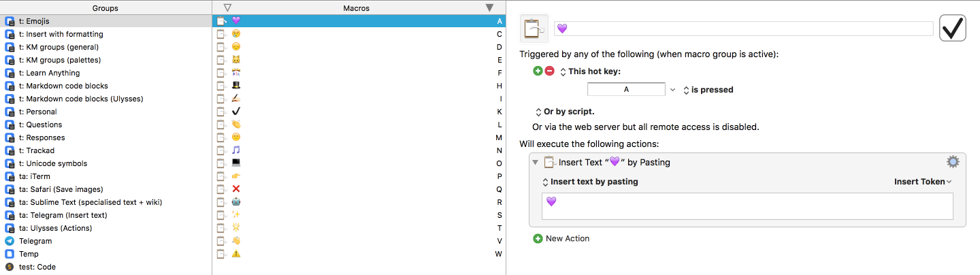Click the hot key field showing A
Screen dimensions: 980x275
point(625,89)
